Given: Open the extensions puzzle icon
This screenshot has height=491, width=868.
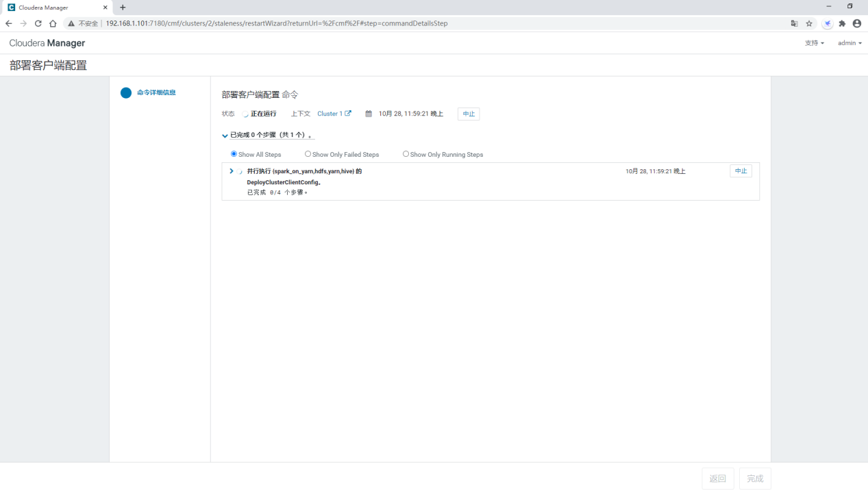Looking at the screenshot, I should (842, 23).
